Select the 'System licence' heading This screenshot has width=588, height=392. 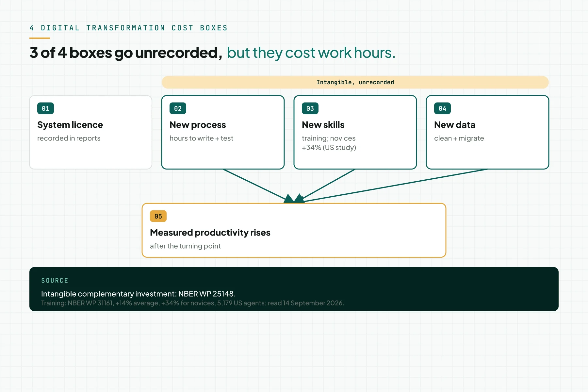coord(70,125)
